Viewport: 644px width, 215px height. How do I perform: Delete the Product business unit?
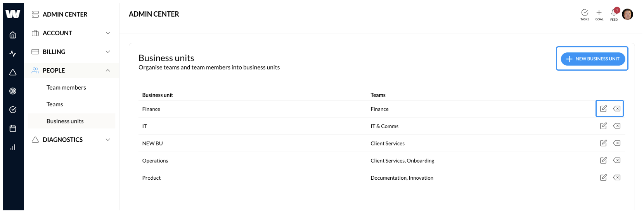(616, 177)
